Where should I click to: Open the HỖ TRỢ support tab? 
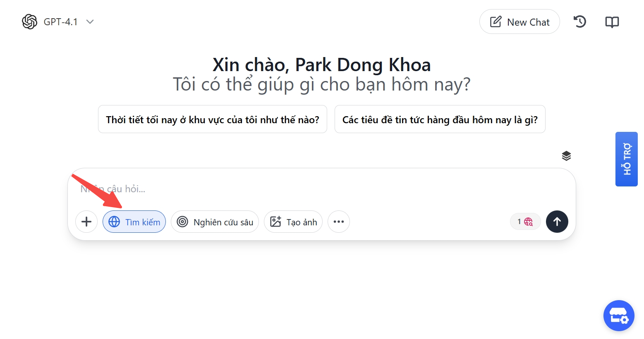(627, 159)
